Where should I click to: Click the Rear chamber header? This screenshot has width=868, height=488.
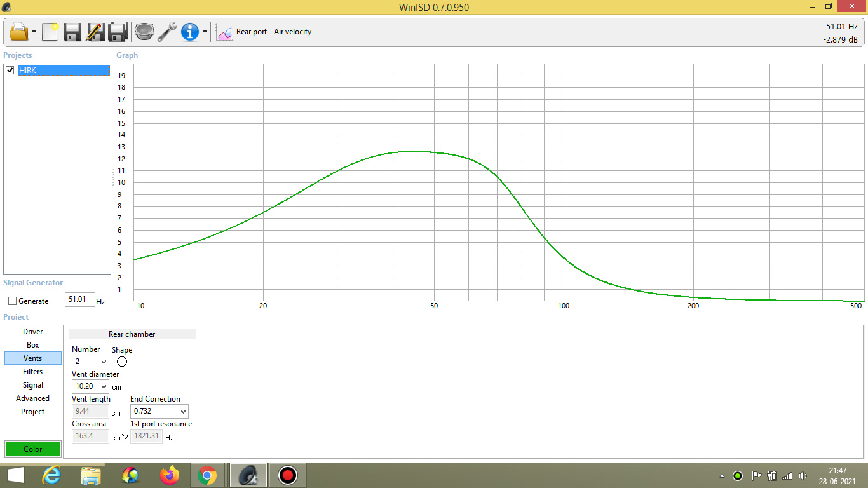132,334
